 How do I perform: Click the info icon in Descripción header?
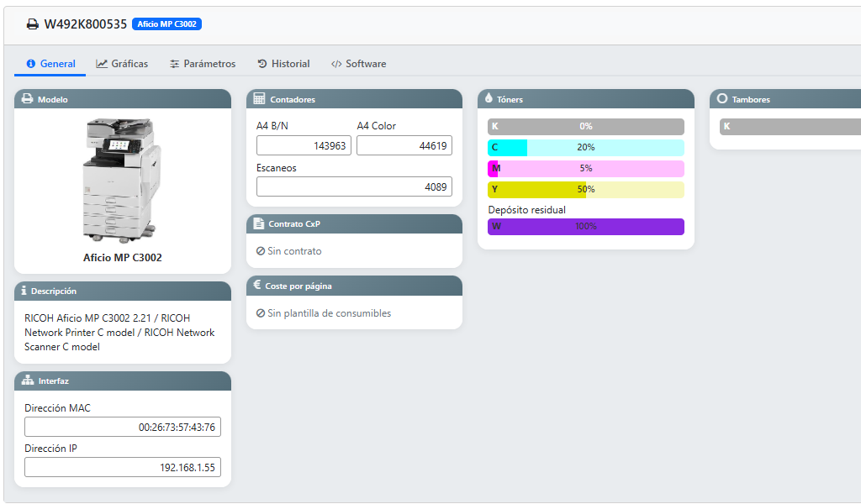(x=24, y=290)
